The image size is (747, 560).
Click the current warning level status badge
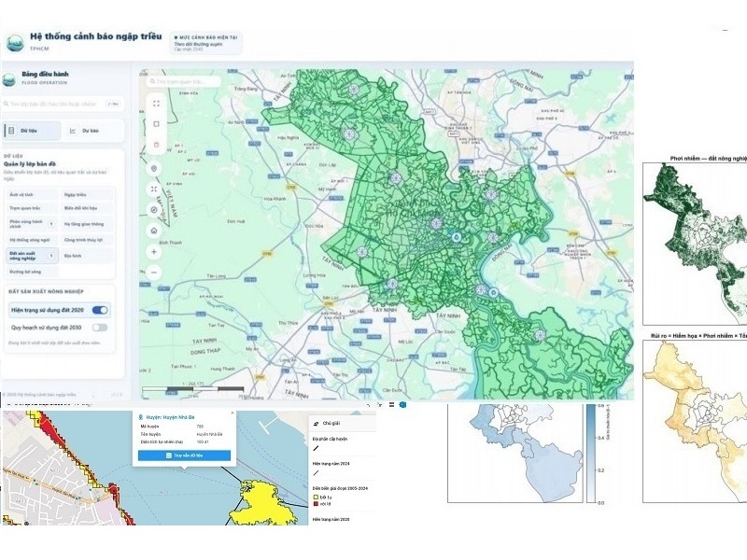point(206,43)
